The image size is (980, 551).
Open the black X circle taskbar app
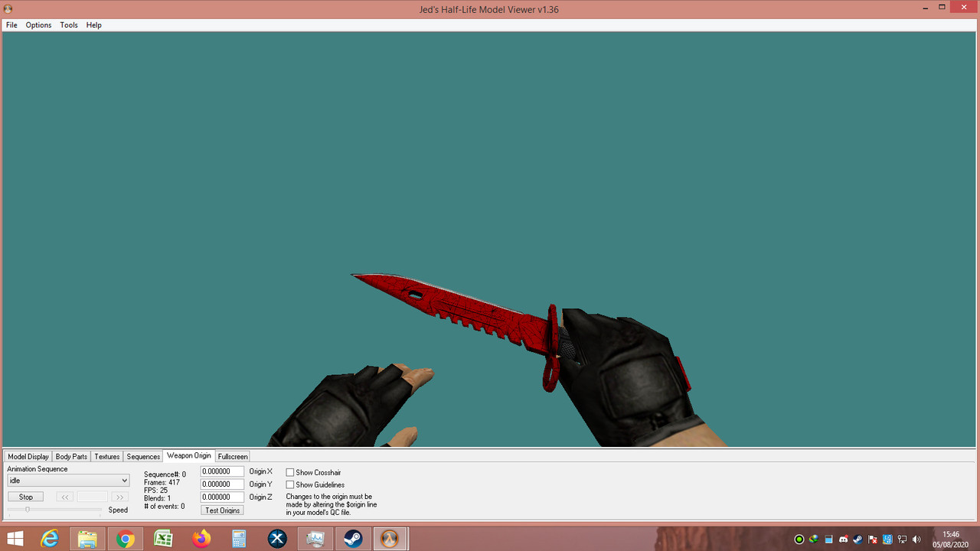[277, 539]
